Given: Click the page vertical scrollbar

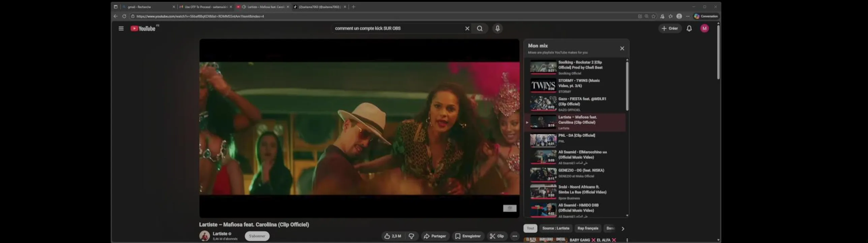Looking at the screenshot, I should (x=718, y=52).
